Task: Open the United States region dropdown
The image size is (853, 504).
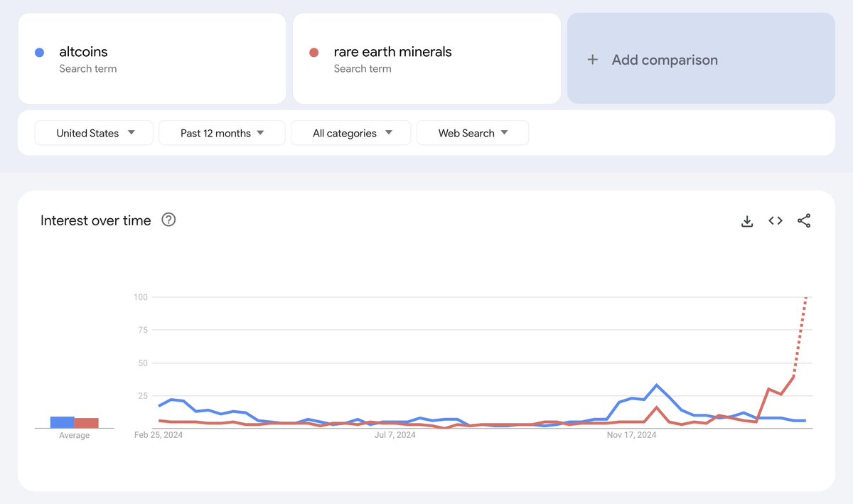Action: point(95,133)
